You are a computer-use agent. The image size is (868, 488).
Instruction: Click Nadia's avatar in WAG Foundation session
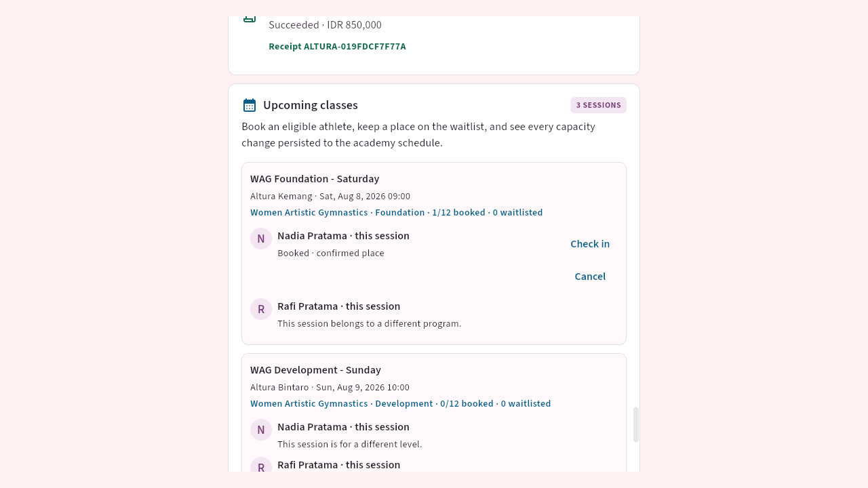coord(261,239)
